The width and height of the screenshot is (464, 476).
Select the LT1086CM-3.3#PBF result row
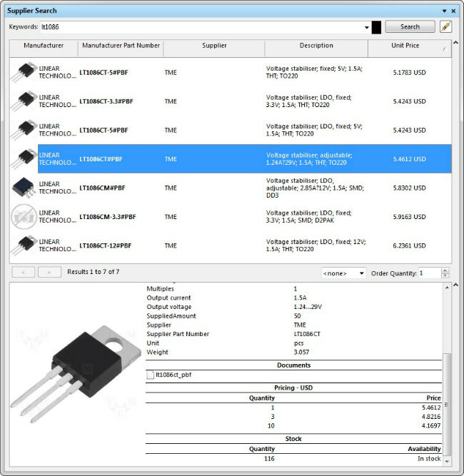[231, 216]
